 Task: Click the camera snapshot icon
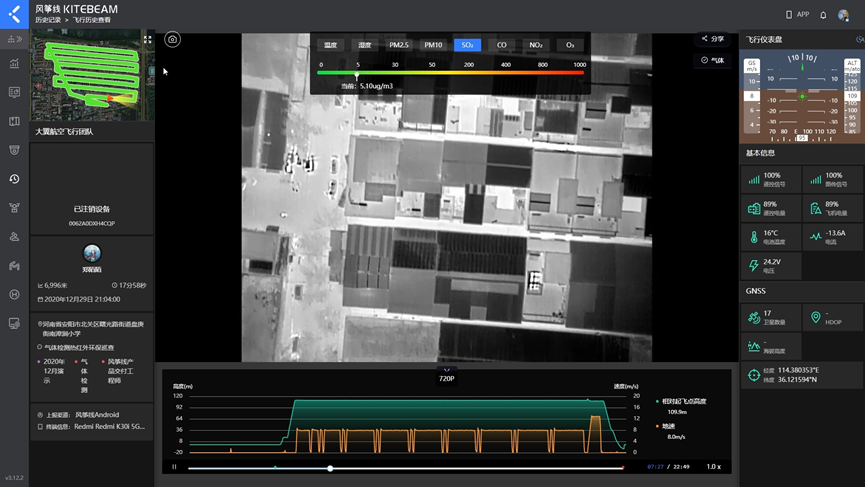click(x=172, y=39)
